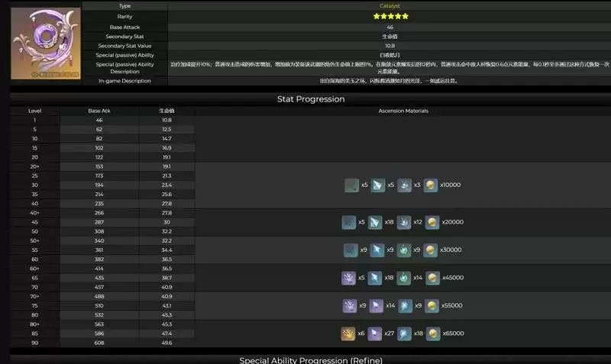Open the Catalyst weapon type link
611x364 pixels.
click(x=390, y=6)
